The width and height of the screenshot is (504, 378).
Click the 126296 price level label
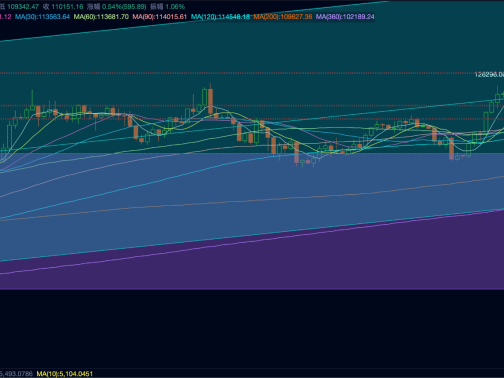489,75
